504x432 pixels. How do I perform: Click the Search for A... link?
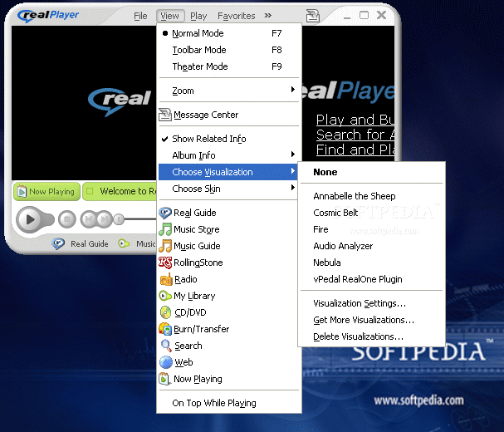tap(355, 135)
